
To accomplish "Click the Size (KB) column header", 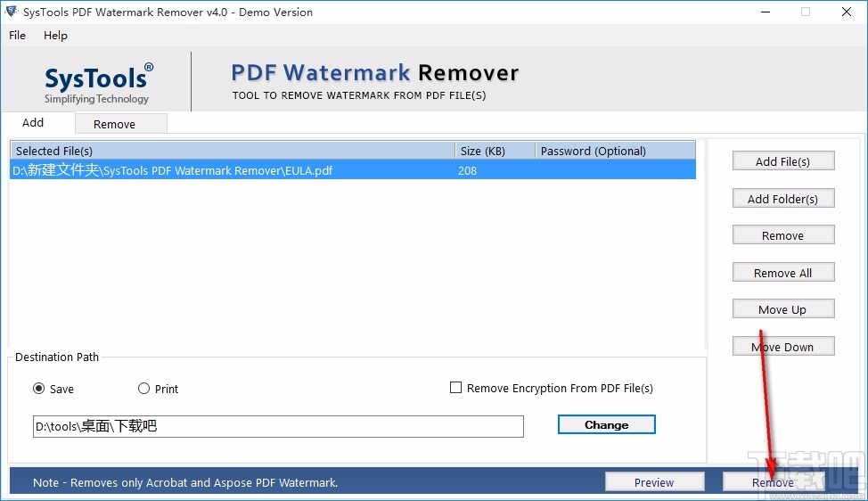I will [x=495, y=151].
